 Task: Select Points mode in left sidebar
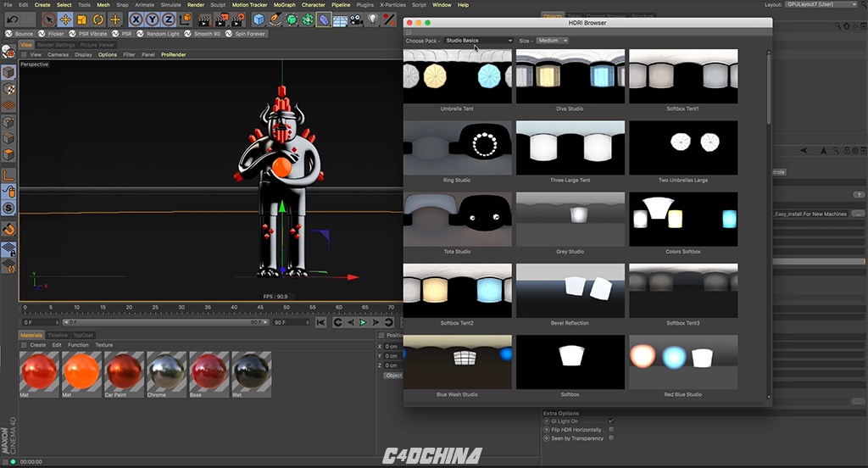click(8, 122)
